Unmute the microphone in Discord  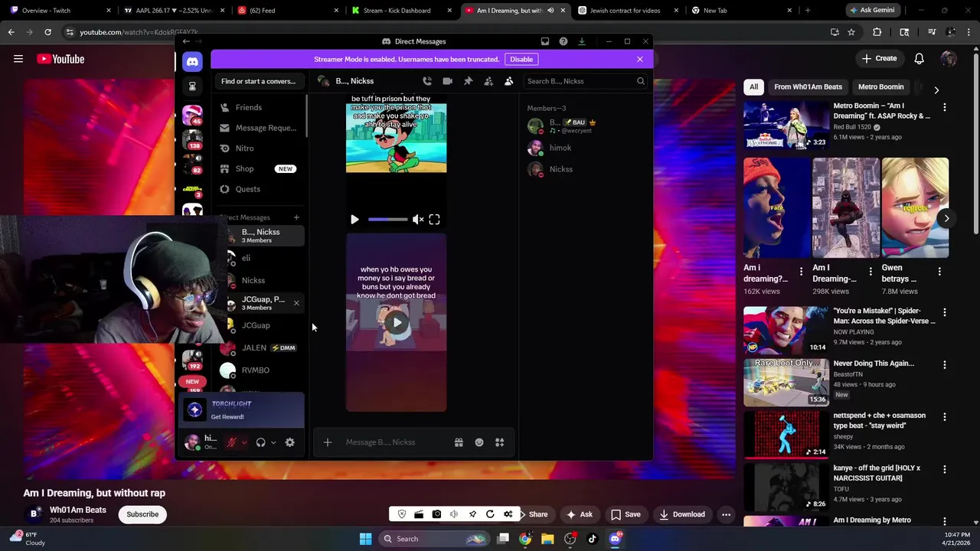click(x=231, y=442)
